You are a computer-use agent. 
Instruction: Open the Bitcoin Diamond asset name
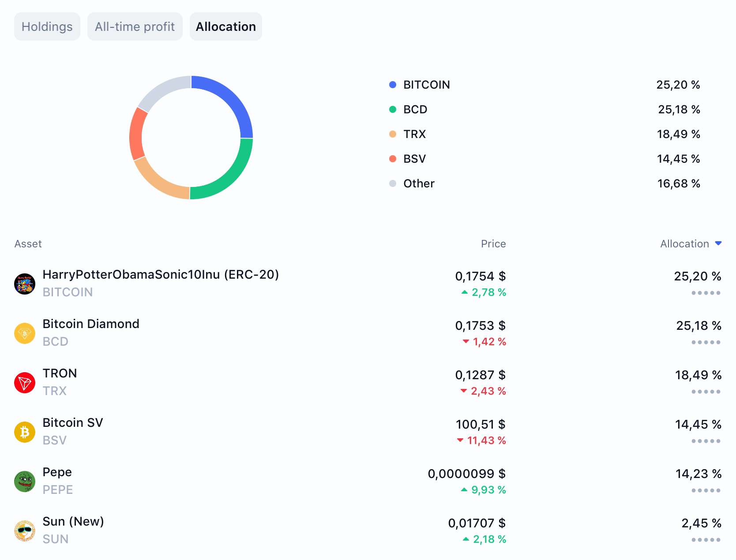click(x=91, y=324)
